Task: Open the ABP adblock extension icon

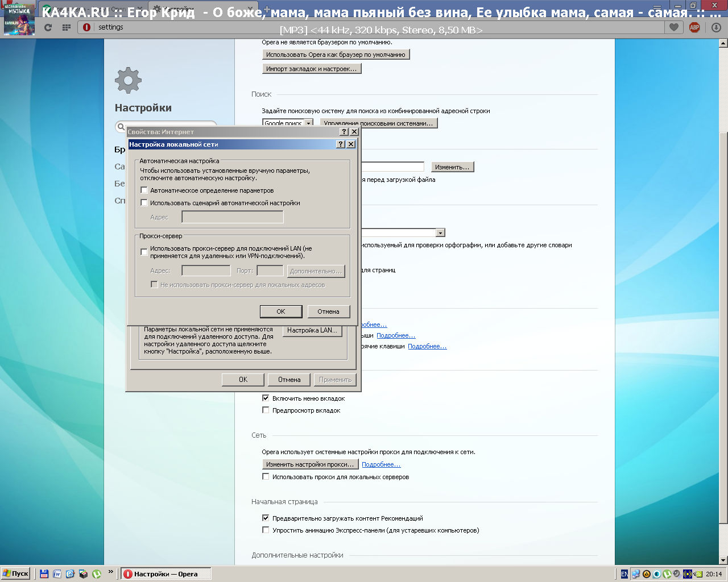Action: (x=694, y=27)
